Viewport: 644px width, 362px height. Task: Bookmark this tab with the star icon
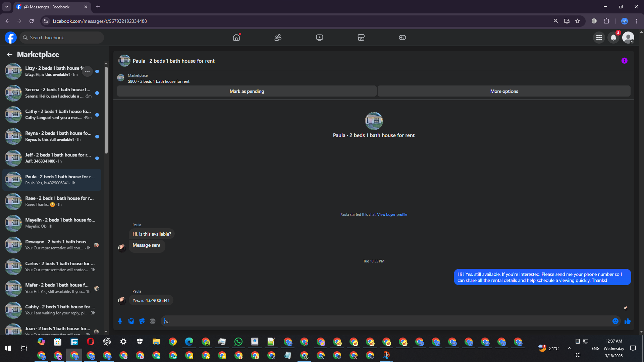[x=578, y=21]
